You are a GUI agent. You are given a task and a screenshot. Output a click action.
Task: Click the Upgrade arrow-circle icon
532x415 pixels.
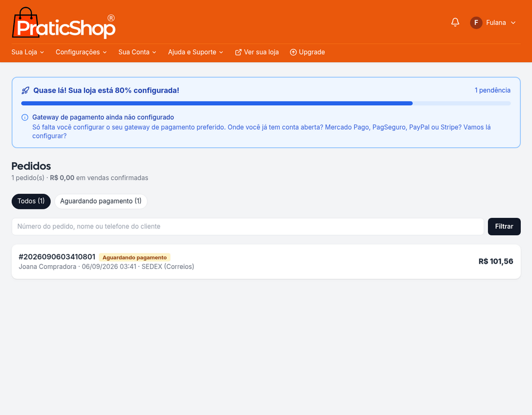293,52
